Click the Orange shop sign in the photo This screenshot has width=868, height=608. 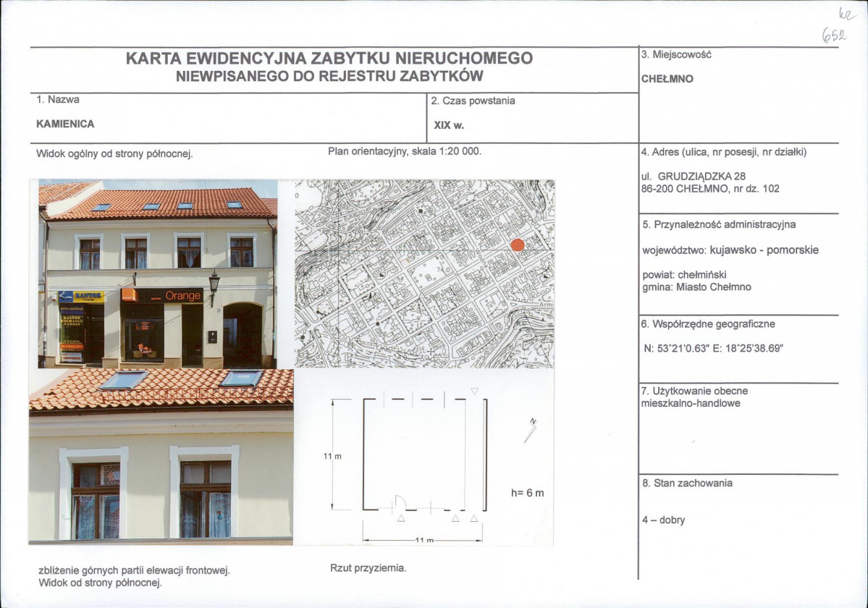click(x=162, y=295)
